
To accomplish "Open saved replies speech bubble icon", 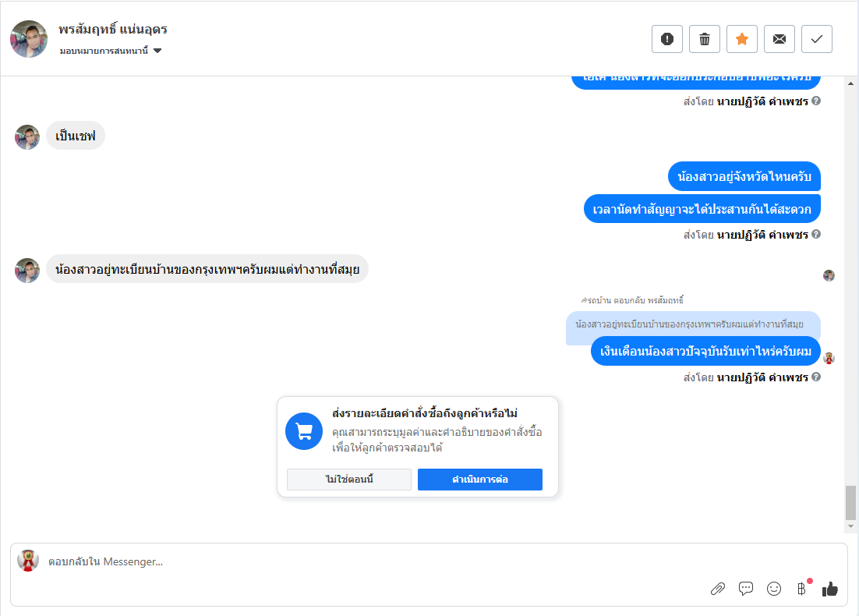I will coord(746,589).
